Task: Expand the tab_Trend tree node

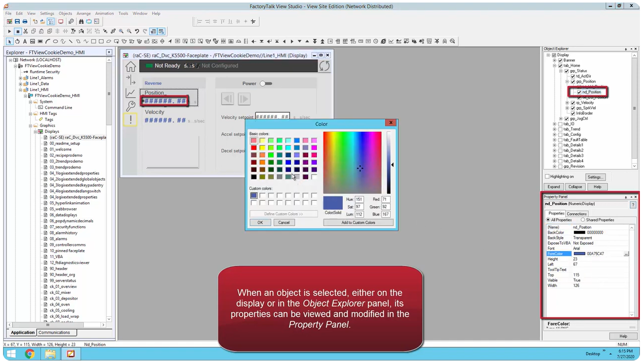Action: (x=554, y=129)
